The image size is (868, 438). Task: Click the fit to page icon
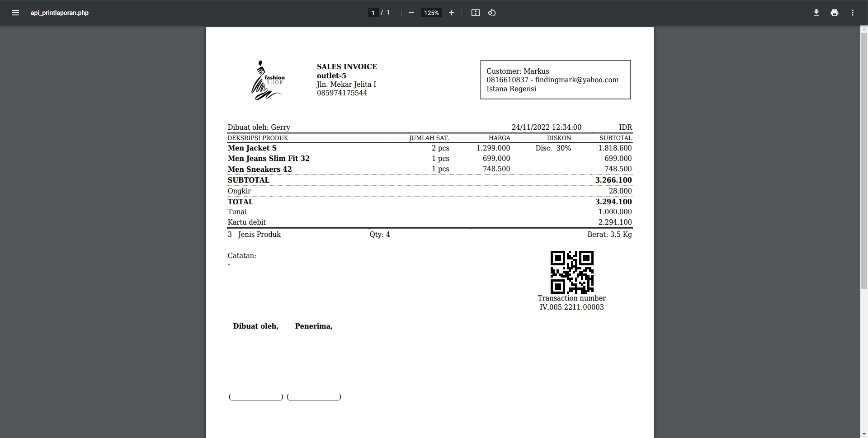coord(475,13)
